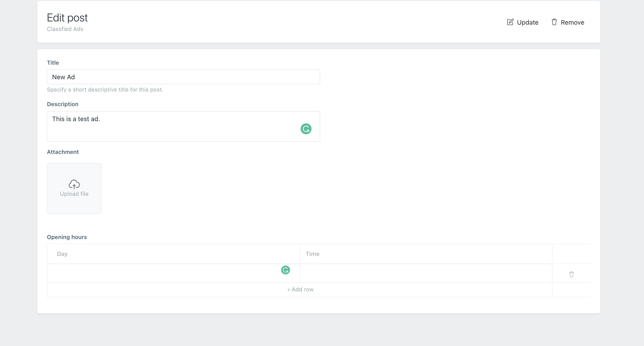Click the 'Specify a short descriptive title' hint

point(105,90)
